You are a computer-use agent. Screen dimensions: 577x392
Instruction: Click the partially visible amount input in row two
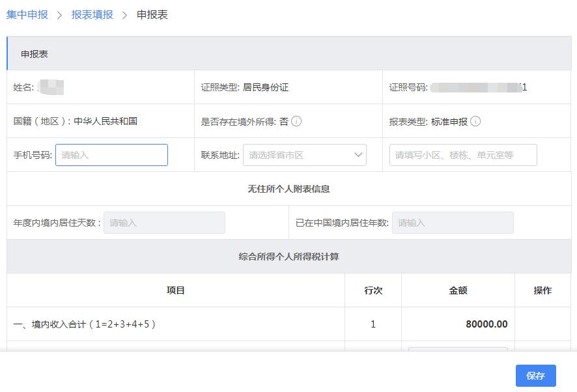(458, 352)
